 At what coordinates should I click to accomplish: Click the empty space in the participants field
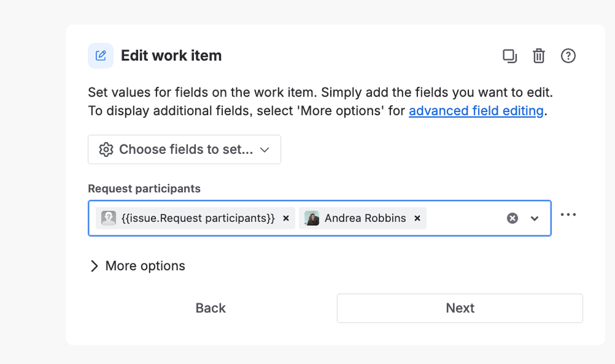coord(463,218)
